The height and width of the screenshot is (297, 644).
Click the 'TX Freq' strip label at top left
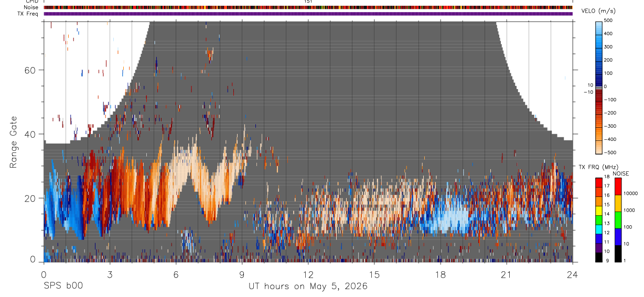(28, 14)
